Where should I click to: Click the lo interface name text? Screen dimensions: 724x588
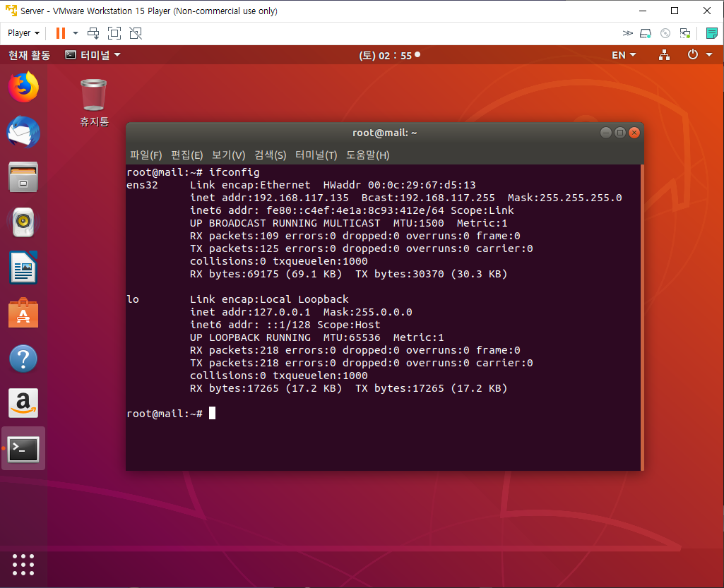click(133, 299)
